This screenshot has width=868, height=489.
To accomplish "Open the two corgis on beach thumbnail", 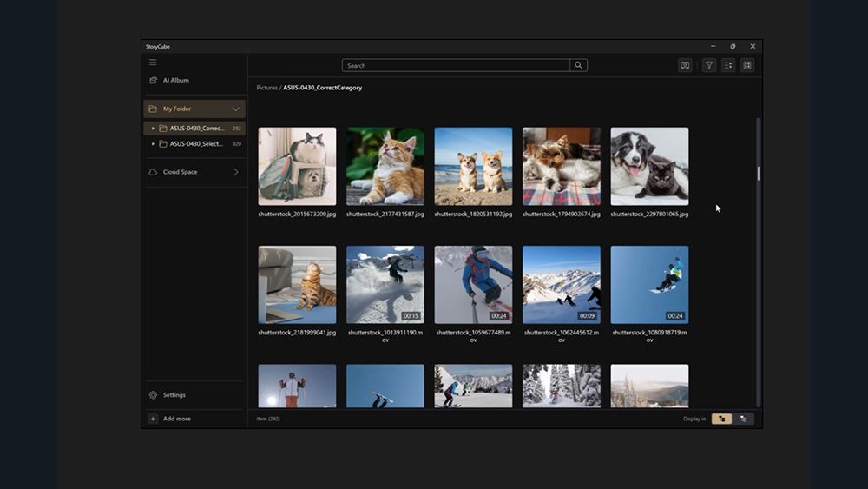I will (473, 167).
